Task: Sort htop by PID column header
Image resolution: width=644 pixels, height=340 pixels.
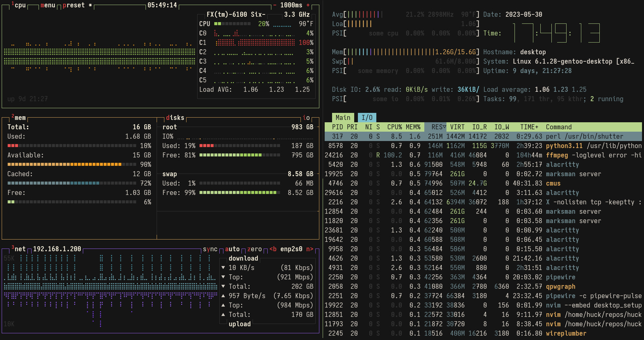Action: click(x=337, y=127)
